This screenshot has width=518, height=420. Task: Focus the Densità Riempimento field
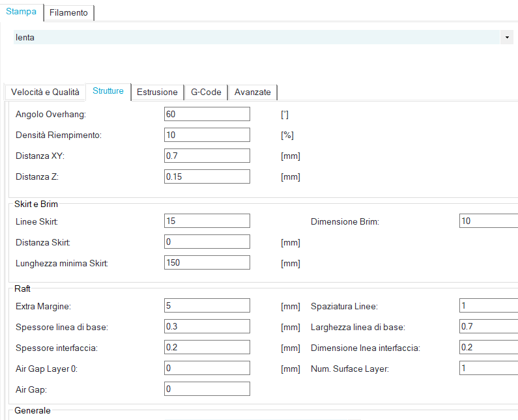coord(207,135)
